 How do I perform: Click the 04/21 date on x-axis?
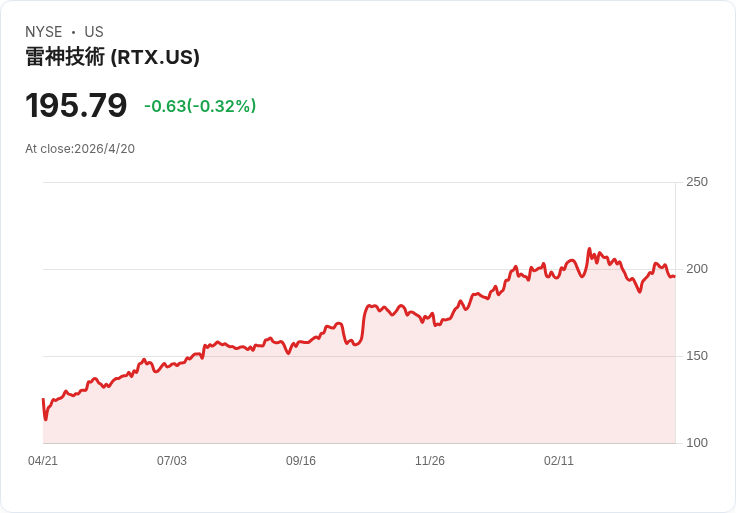(x=43, y=461)
